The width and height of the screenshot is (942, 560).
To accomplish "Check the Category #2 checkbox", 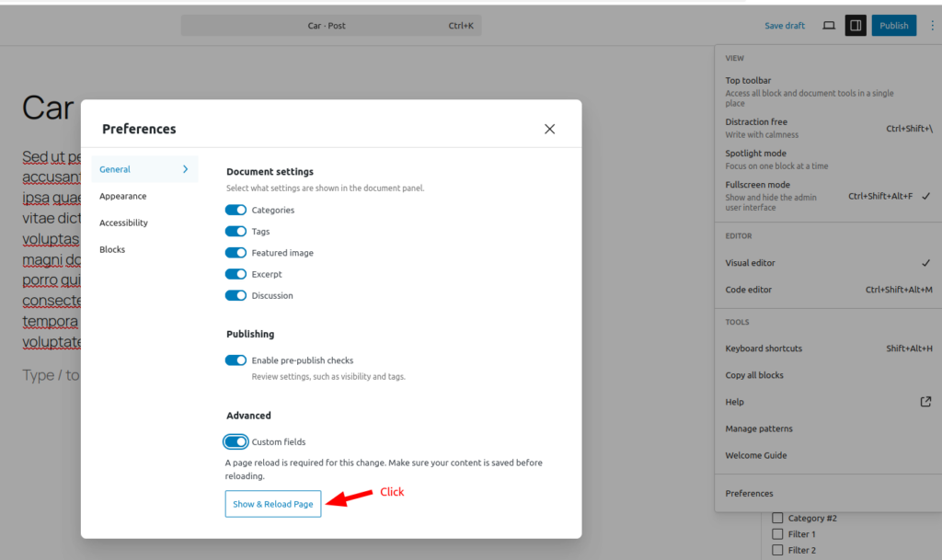I will [x=777, y=519].
